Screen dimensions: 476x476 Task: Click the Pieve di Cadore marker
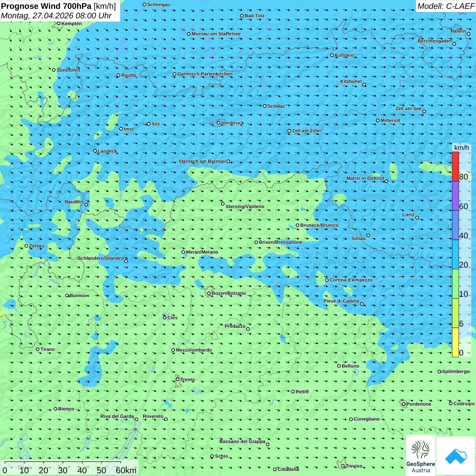362,304
